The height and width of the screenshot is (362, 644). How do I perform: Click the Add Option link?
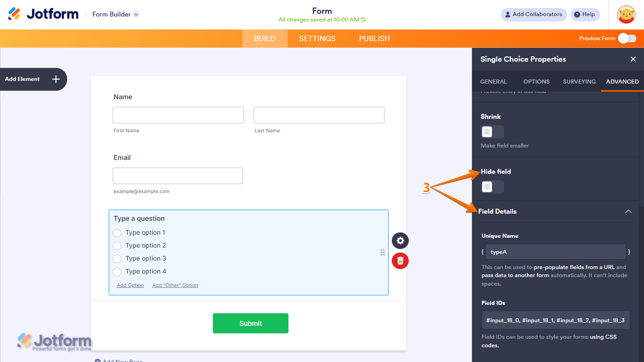point(131,285)
